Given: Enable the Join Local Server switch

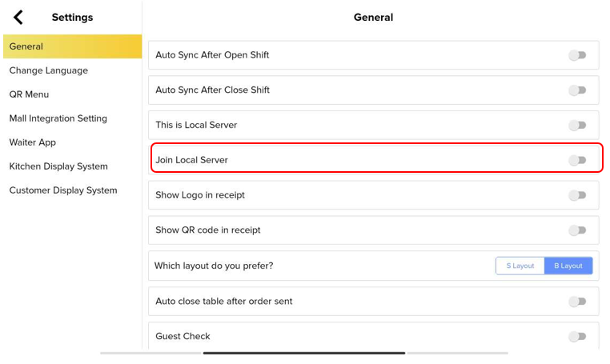Looking at the screenshot, I should click(577, 160).
